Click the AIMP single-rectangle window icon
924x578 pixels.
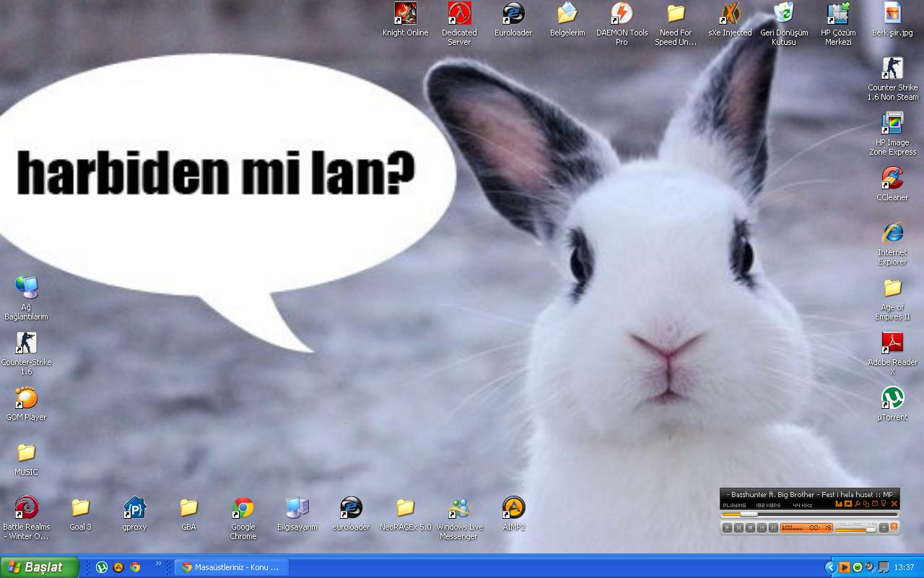875,504
